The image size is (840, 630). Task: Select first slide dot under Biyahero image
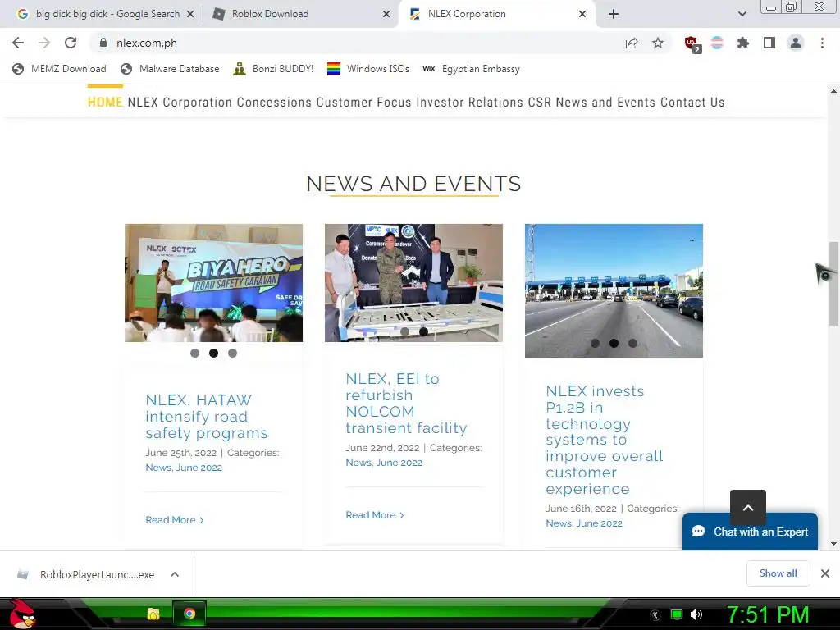pos(195,353)
